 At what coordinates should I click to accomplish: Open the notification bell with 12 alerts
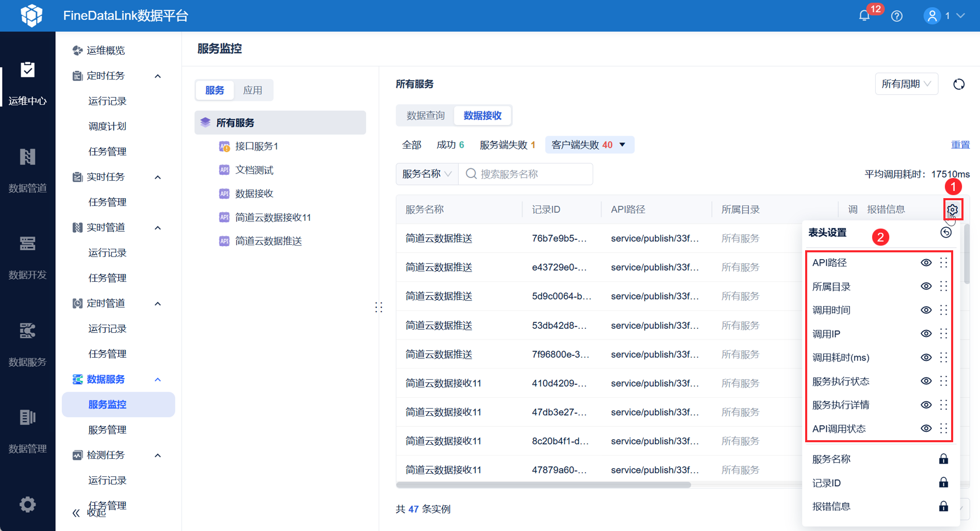[864, 15]
